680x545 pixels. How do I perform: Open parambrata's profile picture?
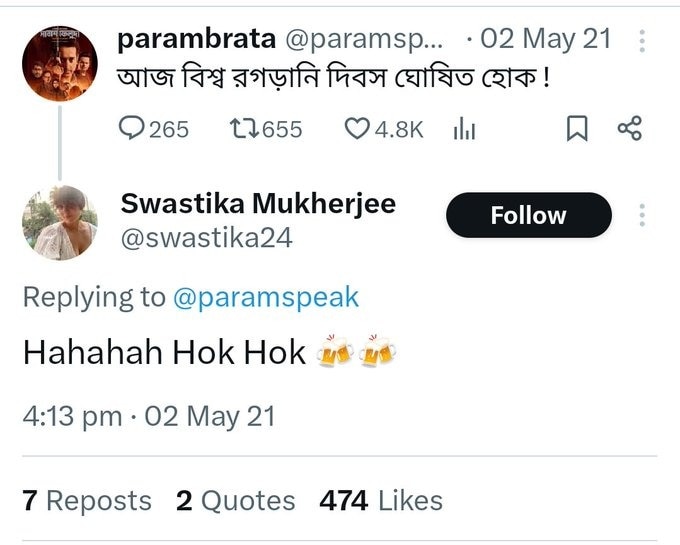pyautogui.click(x=60, y=63)
